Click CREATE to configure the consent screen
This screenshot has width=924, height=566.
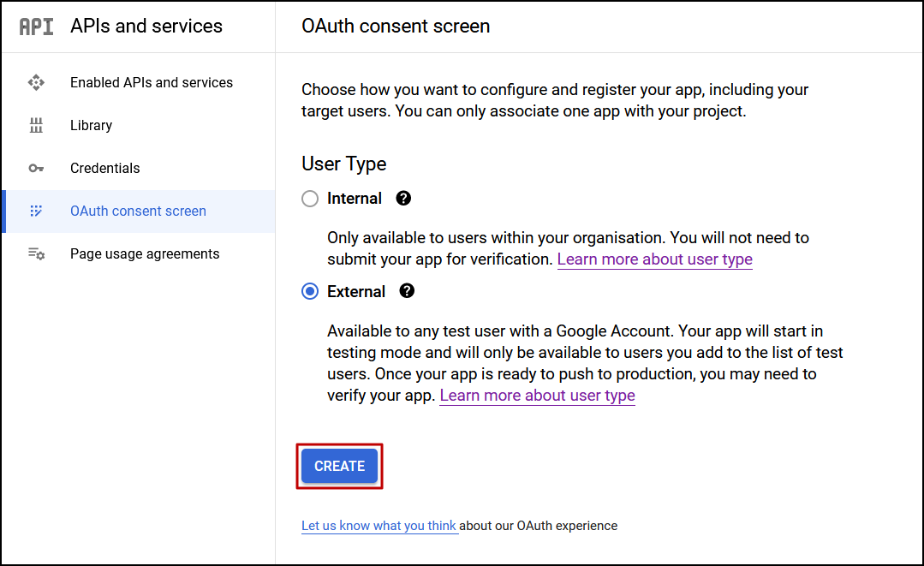click(339, 466)
